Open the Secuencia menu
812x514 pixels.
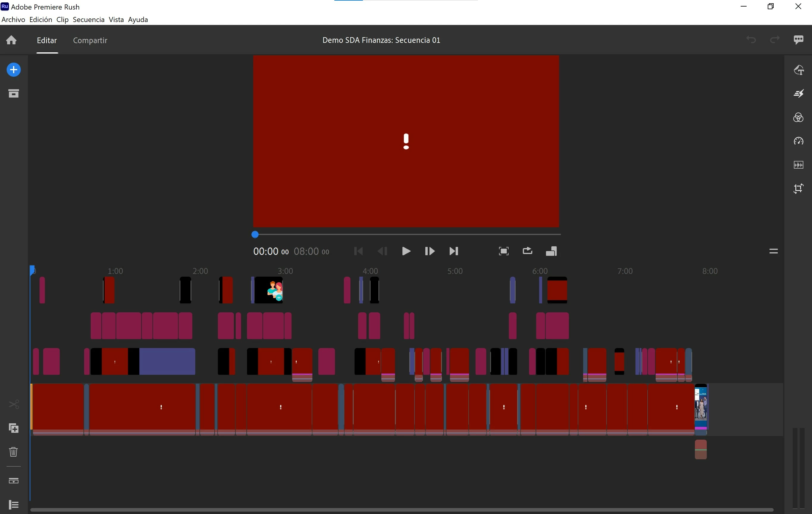pos(88,20)
